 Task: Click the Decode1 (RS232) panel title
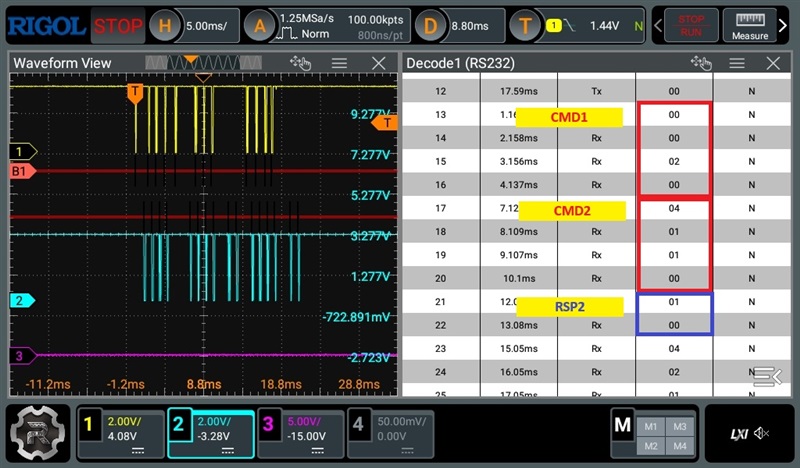click(460, 63)
